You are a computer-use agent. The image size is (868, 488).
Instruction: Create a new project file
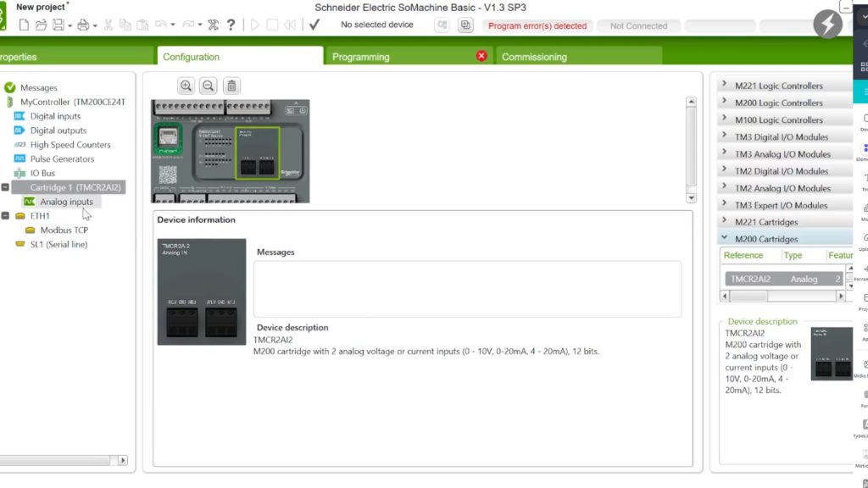(24, 25)
